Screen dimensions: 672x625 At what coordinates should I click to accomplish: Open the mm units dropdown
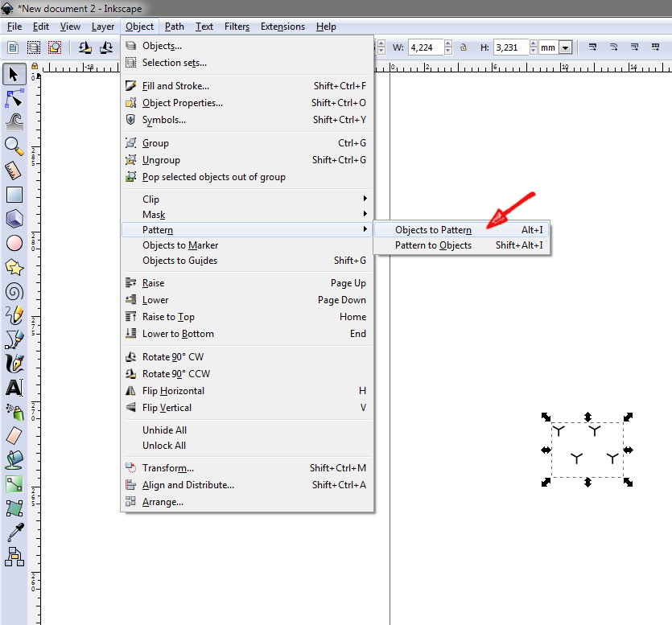coord(566,47)
